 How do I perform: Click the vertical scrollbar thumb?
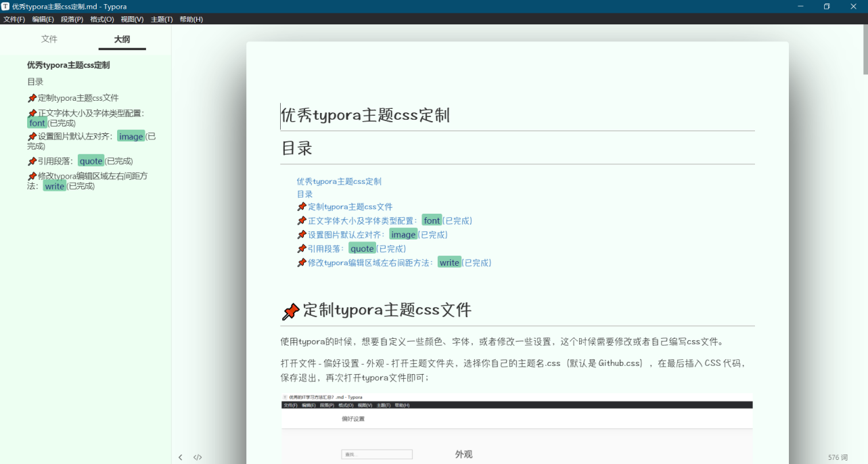tap(865, 49)
